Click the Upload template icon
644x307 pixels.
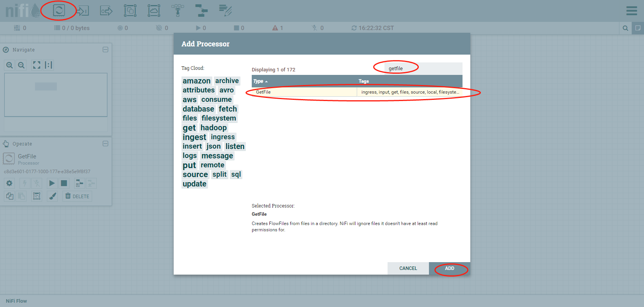91,183
